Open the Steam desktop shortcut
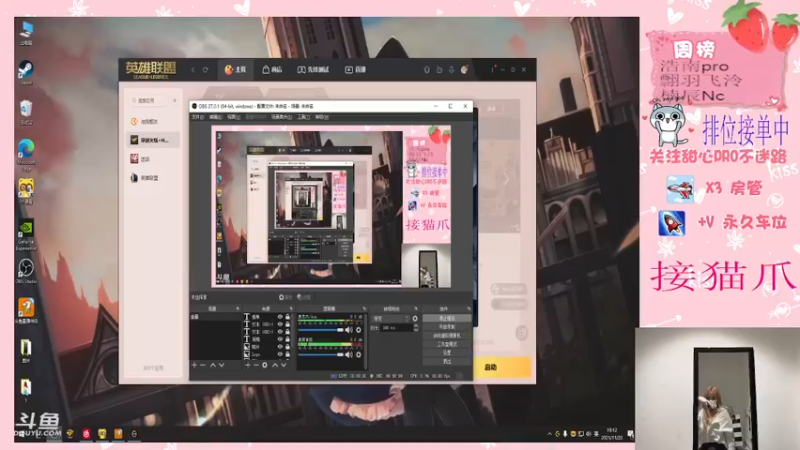The width and height of the screenshot is (800, 450). click(x=26, y=71)
